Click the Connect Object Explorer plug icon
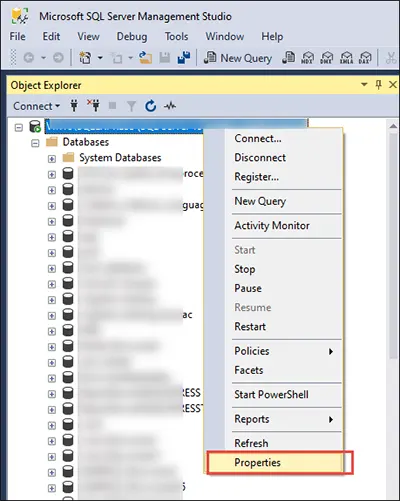 pos(74,106)
